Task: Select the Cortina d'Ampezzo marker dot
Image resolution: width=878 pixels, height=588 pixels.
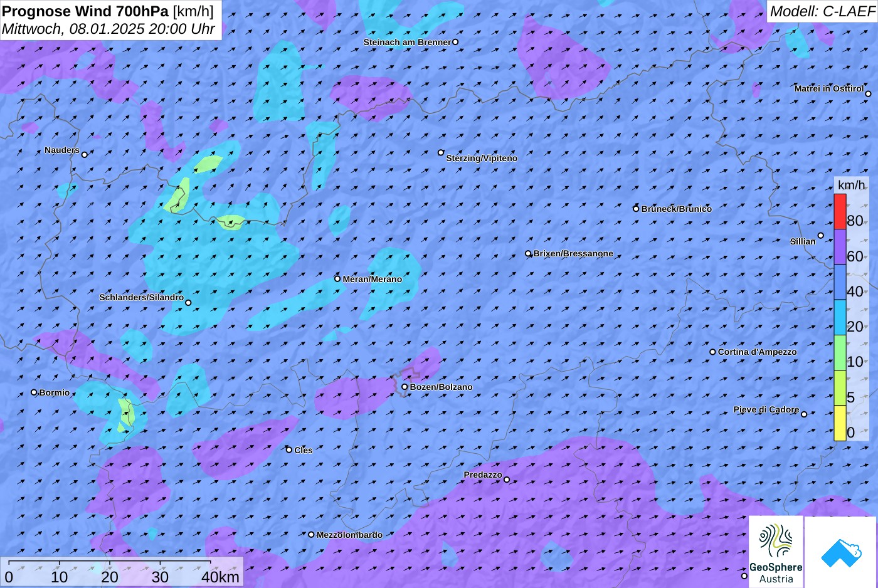Action: 712,352
